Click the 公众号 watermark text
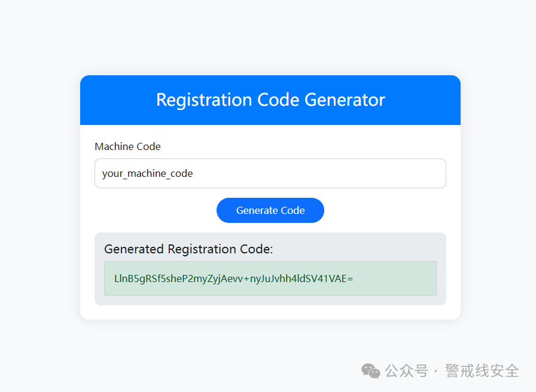Screen dimensions: 536x392 (x=406, y=371)
